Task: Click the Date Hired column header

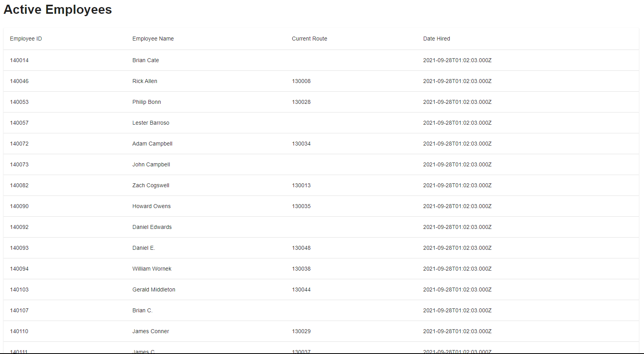Action: pyautogui.click(x=436, y=39)
